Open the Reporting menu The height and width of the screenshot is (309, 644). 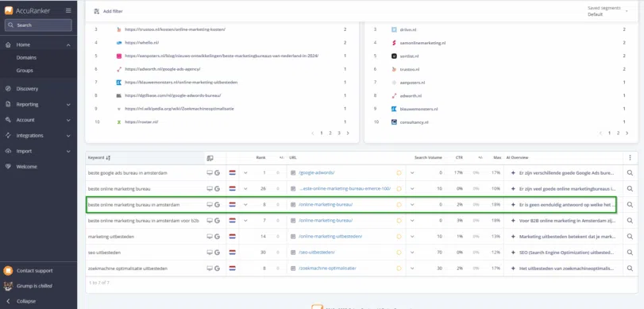point(27,104)
